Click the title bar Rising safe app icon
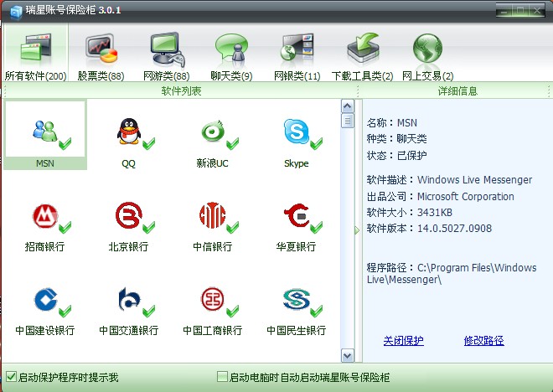The image size is (553, 392). [16, 12]
